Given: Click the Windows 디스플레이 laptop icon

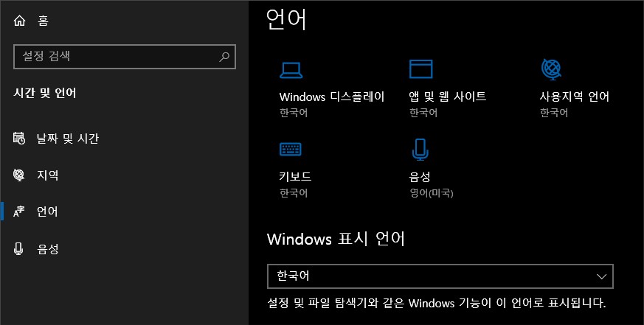Looking at the screenshot, I should coord(291,70).
